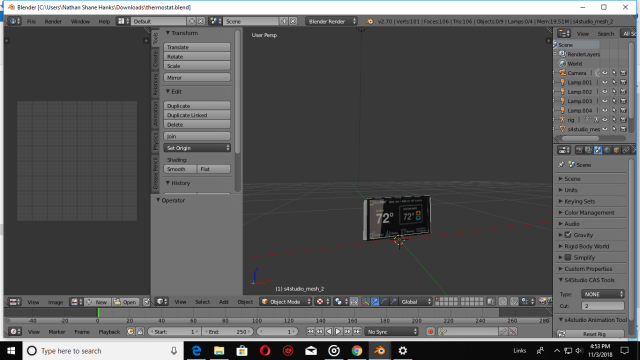640x360 pixels.
Task: Click the Translate button
Action: [197, 47]
